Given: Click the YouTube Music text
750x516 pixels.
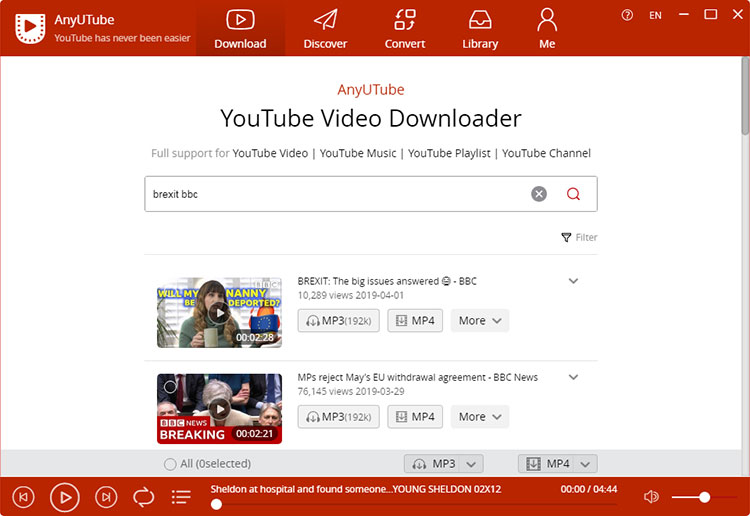Looking at the screenshot, I should pos(358,153).
